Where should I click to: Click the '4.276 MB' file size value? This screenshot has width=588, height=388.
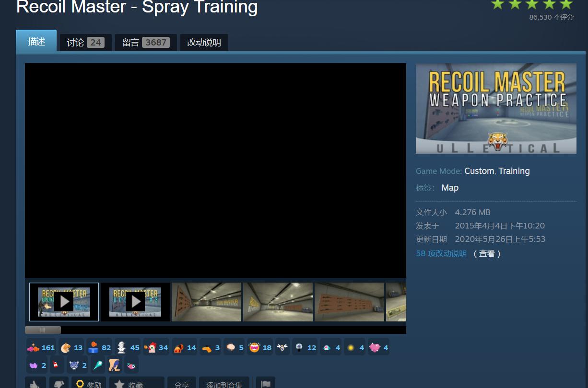coord(472,212)
